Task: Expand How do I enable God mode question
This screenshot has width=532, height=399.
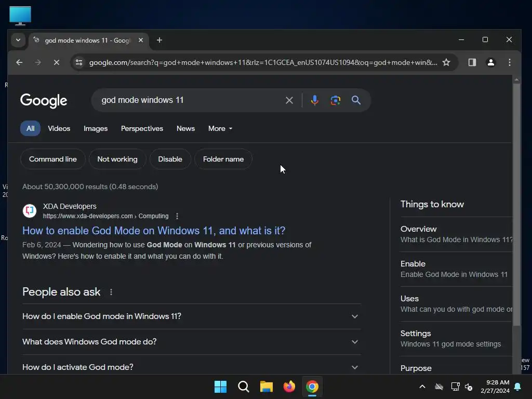Action: pos(192,316)
